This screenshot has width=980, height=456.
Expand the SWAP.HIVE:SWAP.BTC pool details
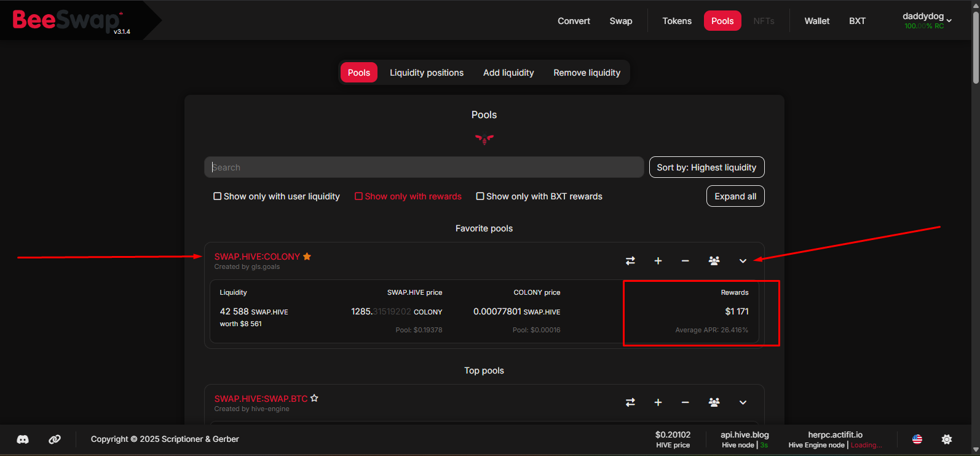(x=743, y=402)
